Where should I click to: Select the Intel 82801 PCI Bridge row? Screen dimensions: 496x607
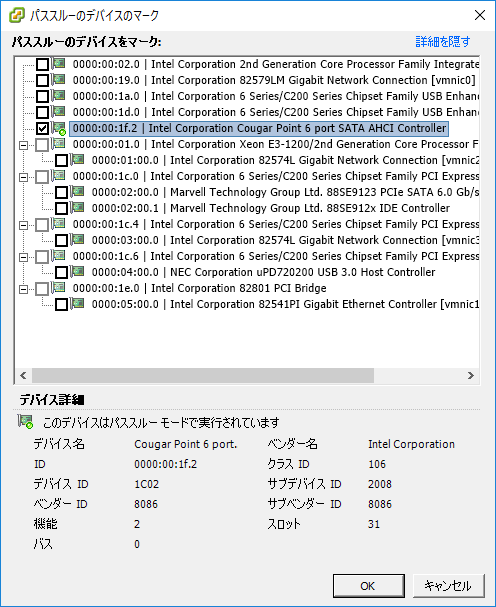pyautogui.click(x=199, y=288)
